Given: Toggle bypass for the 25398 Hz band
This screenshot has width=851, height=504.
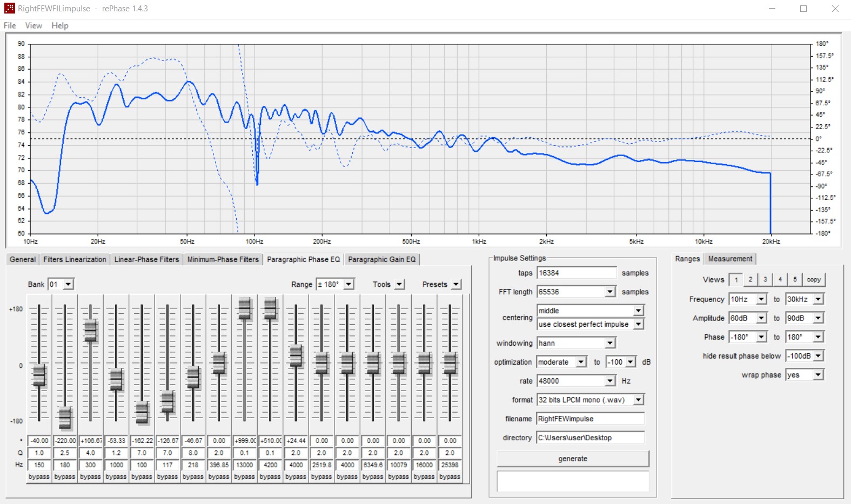Looking at the screenshot, I should point(450,477).
